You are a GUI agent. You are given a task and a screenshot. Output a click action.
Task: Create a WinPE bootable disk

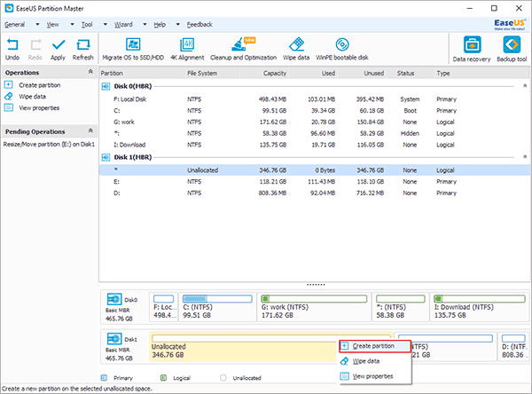click(342, 49)
